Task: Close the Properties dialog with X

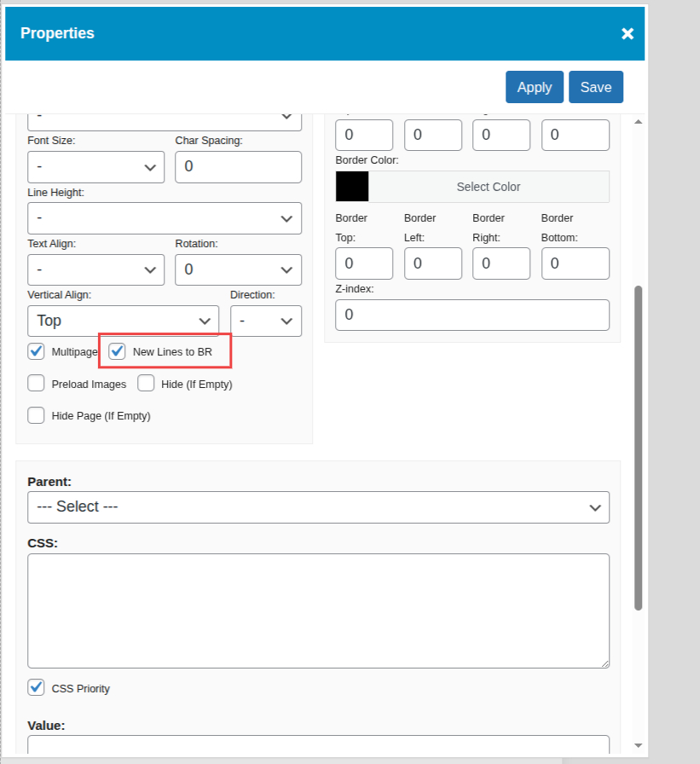Action: [628, 33]
